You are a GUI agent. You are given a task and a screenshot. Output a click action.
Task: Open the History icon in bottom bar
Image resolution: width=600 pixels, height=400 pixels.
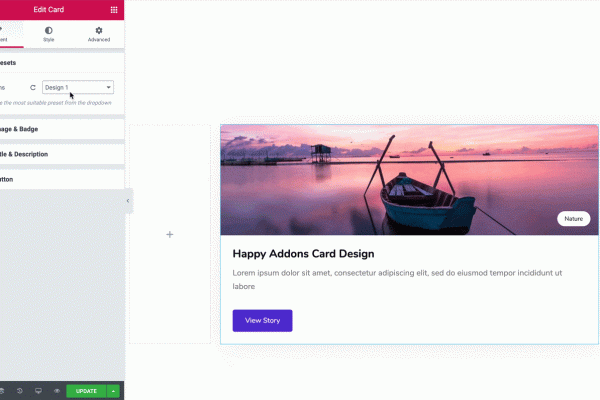(20, 391)
